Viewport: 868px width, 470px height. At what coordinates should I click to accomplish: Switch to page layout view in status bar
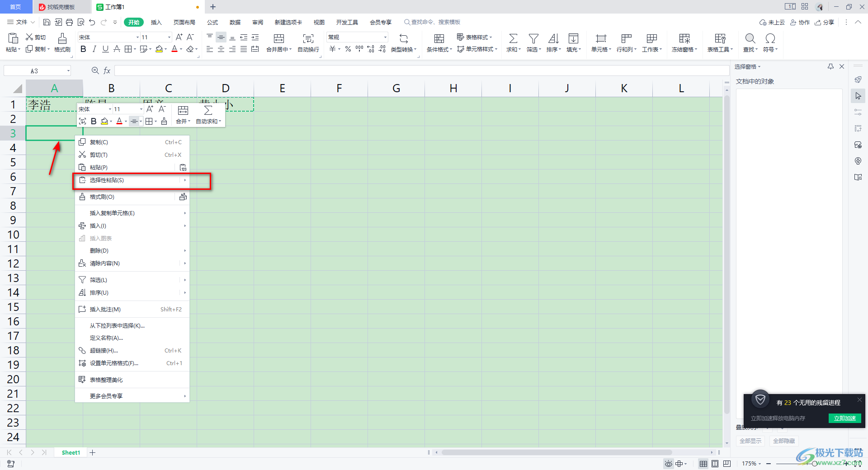click(715, 464)
